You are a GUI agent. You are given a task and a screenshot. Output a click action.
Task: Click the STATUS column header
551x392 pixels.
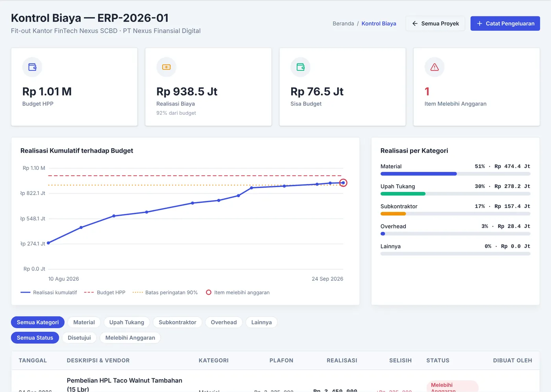coord(438,361)
